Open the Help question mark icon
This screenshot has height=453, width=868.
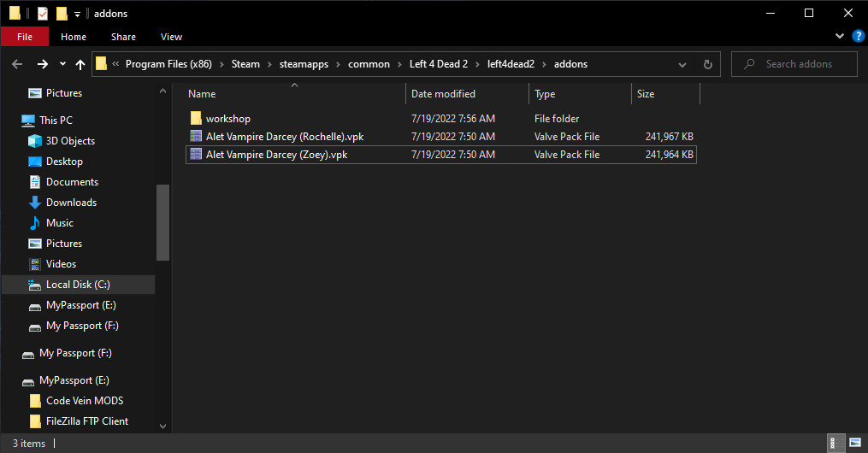[858, 37]
